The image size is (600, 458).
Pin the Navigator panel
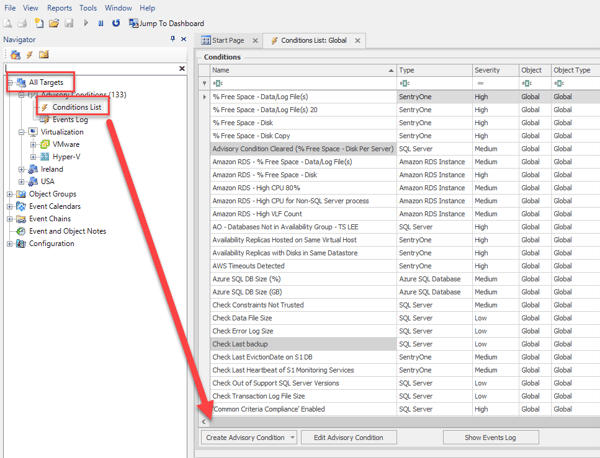coord(173,39)
